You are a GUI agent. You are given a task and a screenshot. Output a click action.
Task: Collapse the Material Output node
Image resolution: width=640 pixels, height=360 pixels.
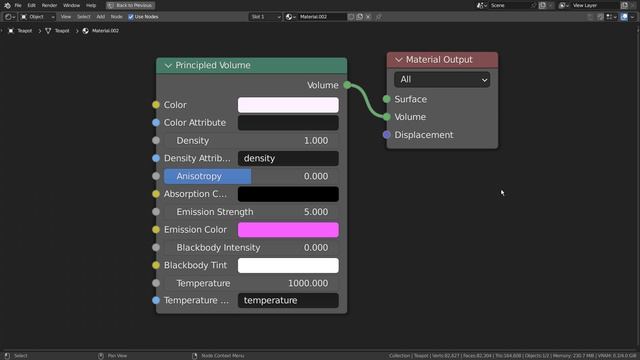click(x=398, y=60)
